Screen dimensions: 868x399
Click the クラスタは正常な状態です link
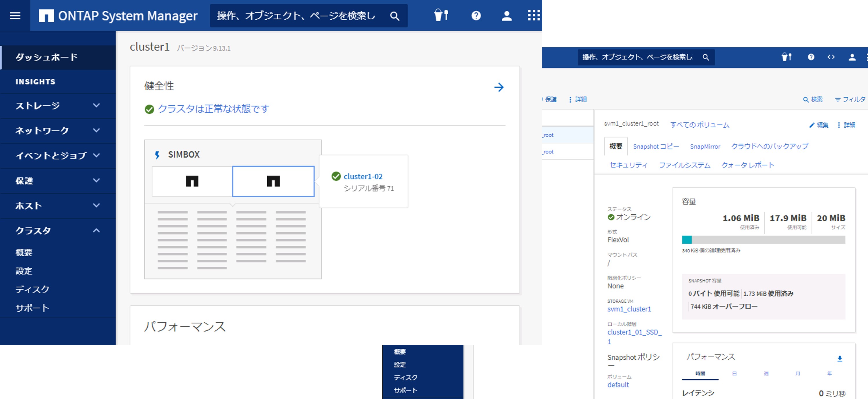[213, 109]
